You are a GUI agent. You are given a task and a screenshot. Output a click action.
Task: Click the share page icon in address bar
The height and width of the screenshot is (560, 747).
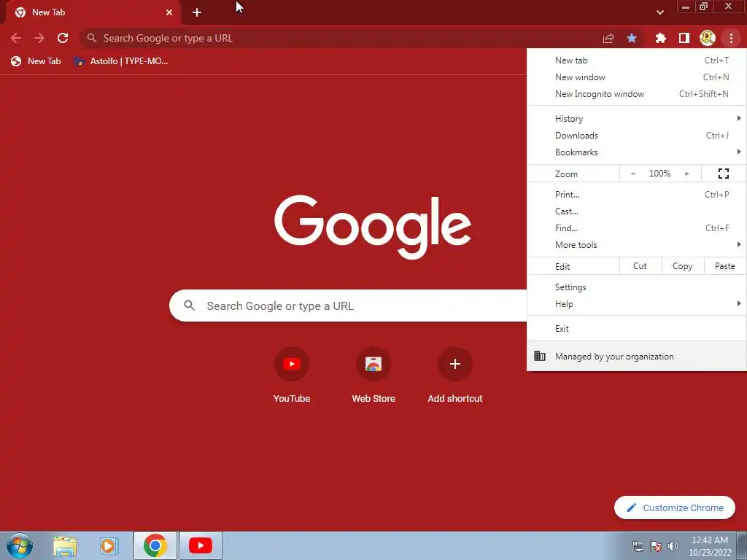[x=608, y=38]
